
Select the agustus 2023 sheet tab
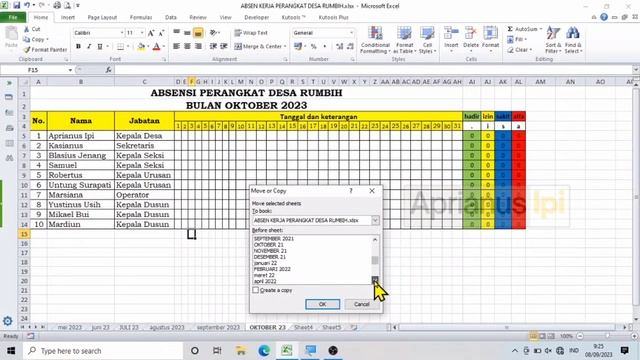click(167, 327)
